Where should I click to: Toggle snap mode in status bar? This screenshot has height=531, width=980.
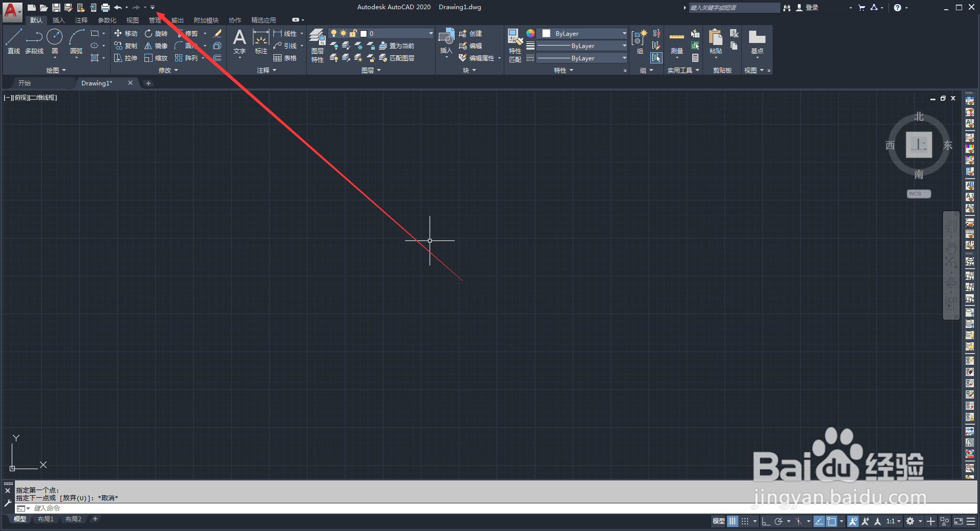pyautogui.click(x=745, y=521)
